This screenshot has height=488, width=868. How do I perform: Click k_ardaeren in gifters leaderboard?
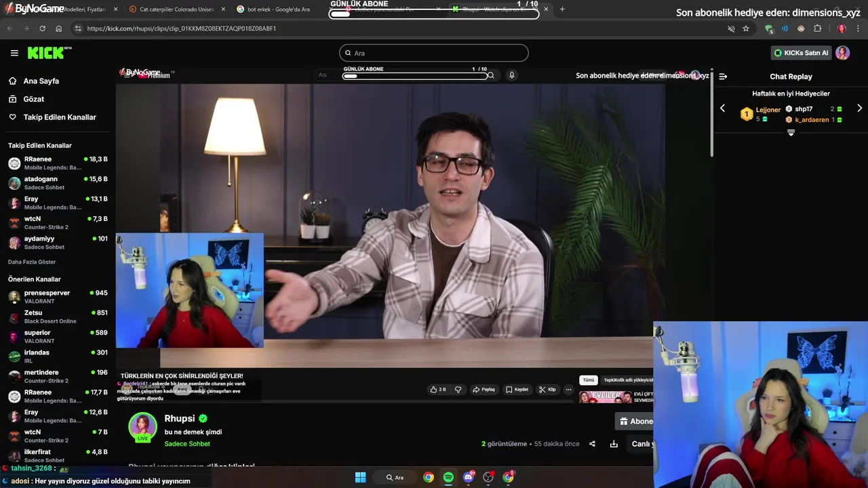(x=812, y=120)
